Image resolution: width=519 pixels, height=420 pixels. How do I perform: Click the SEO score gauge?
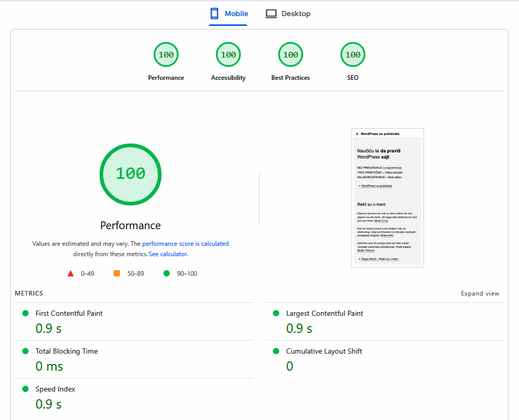coord(353,55)
